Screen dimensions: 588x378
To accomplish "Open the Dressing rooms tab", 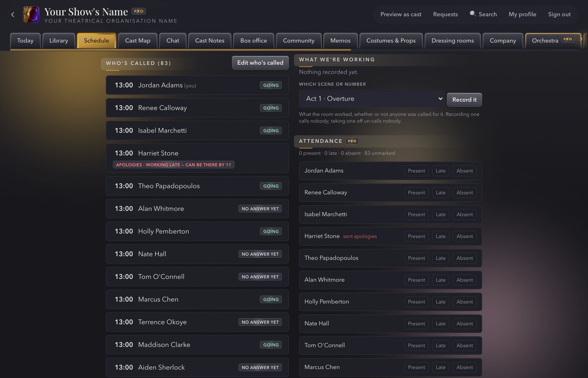I will click(453, 41).
